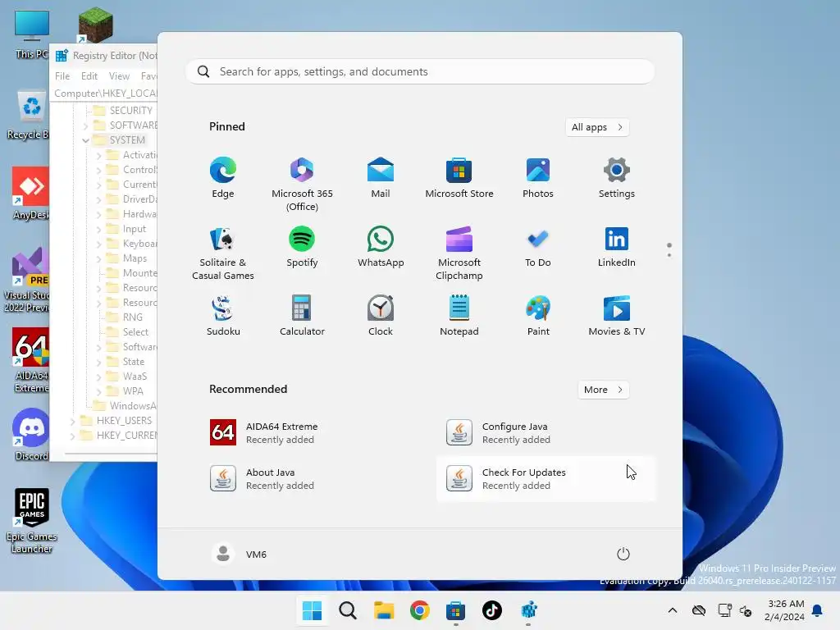Open About Java recommended item
Image resolution: width=840 pixels, height=630 pixels.
(x=309, y=478)
